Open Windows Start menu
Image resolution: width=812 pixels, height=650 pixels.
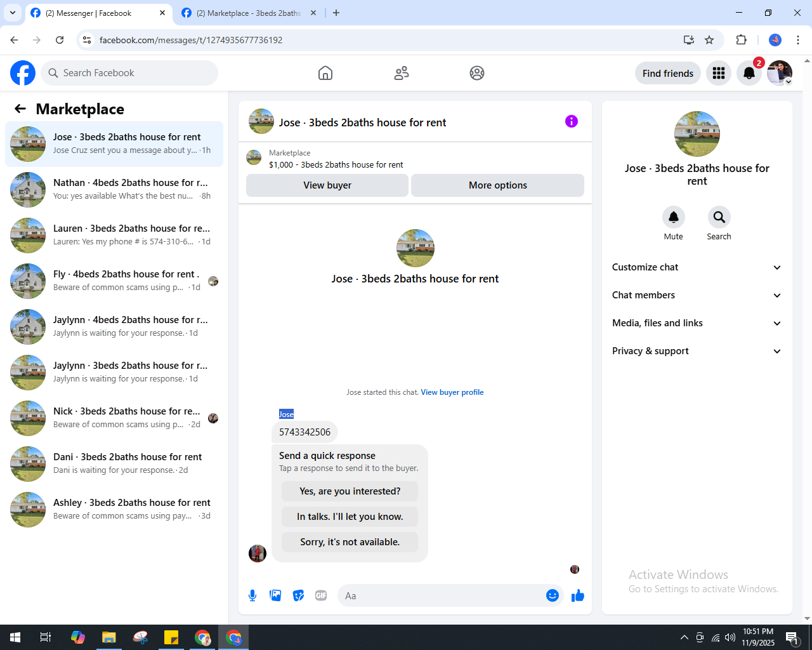(15, 637)
